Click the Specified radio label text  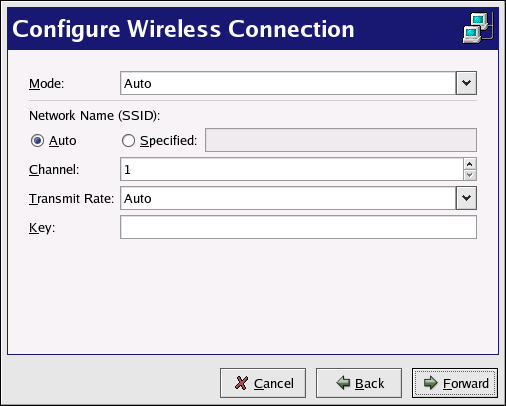[169, 141]
